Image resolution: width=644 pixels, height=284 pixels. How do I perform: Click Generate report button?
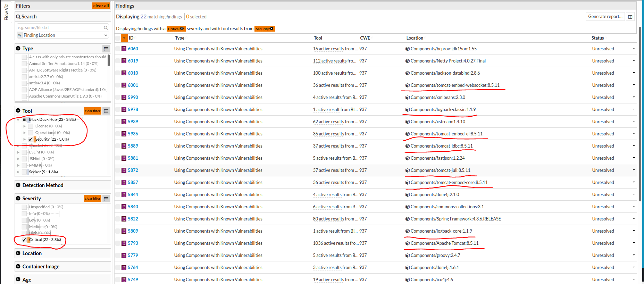tap(605, 17)
